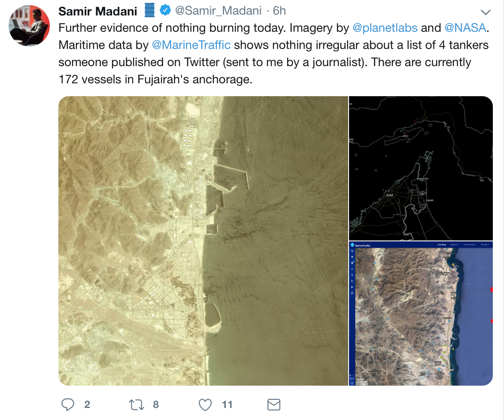Click the reply speech bubble icon
Screen dimensions: 504x420
tap(67, 405)
